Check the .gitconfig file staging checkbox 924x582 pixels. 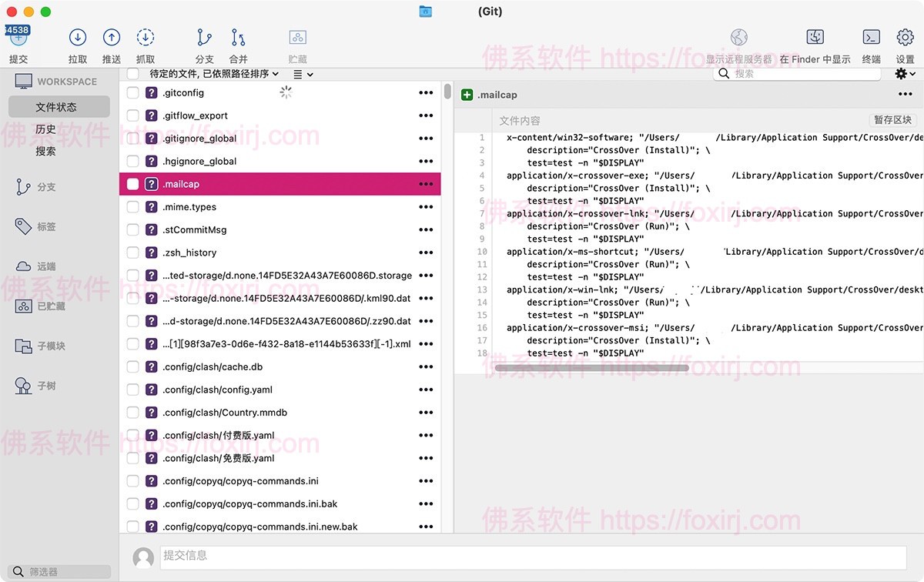pos(132,92)
